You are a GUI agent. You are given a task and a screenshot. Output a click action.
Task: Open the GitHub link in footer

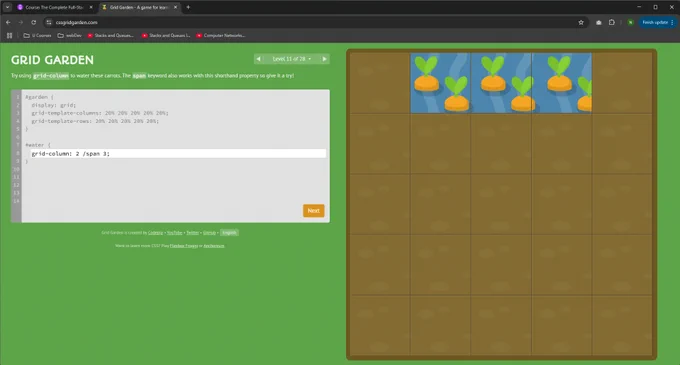tap(209, 233)
